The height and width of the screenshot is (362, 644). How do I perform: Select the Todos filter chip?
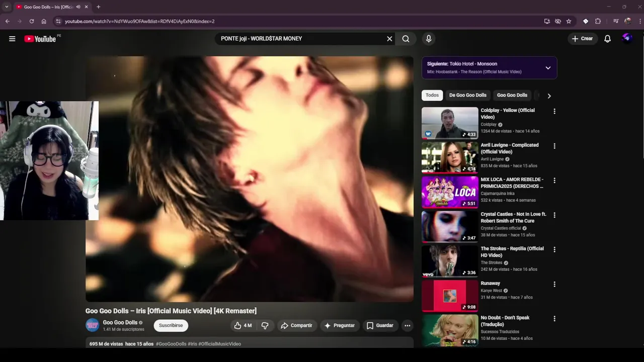pyautogui.click(x=432, y=95)
